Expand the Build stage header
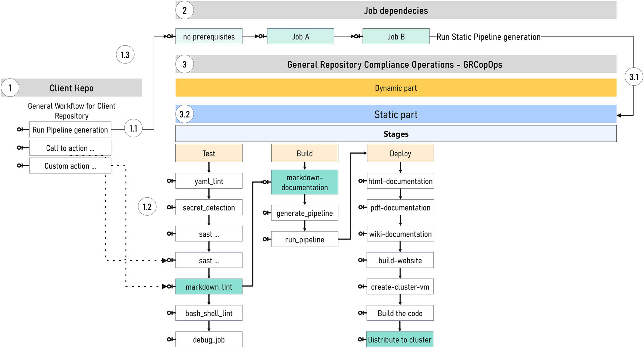 tap(304, 153)
